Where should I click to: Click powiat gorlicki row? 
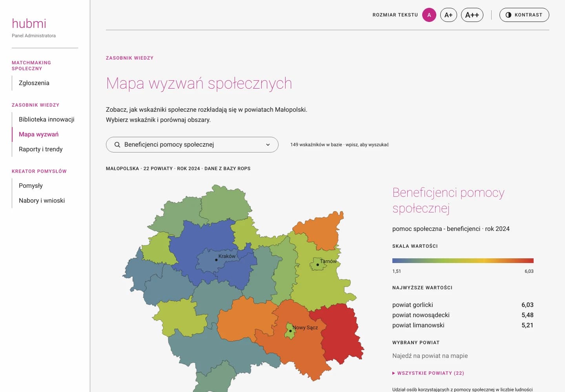click(x=463, y=305)
